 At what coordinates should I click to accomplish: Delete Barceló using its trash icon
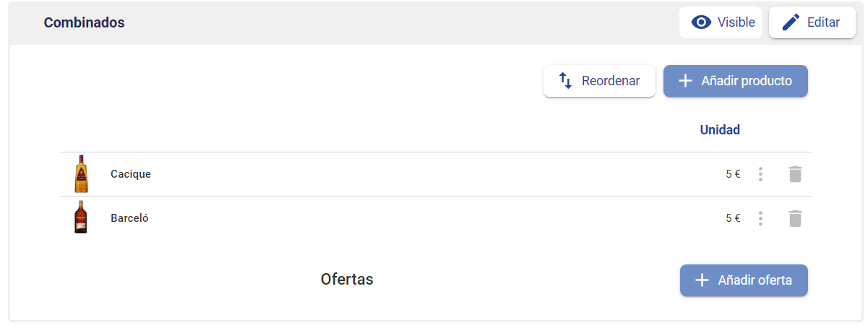tap(795, 218)
